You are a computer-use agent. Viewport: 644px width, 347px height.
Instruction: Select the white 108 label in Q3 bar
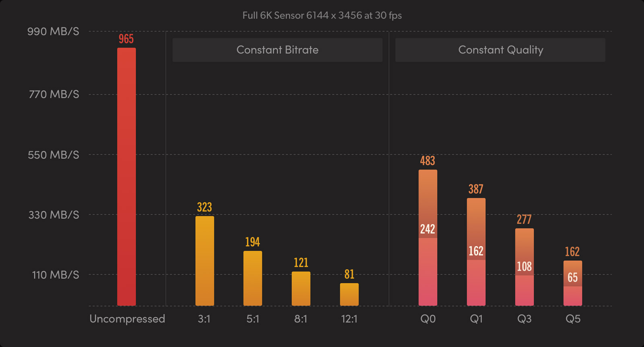[x=524, y=266]
